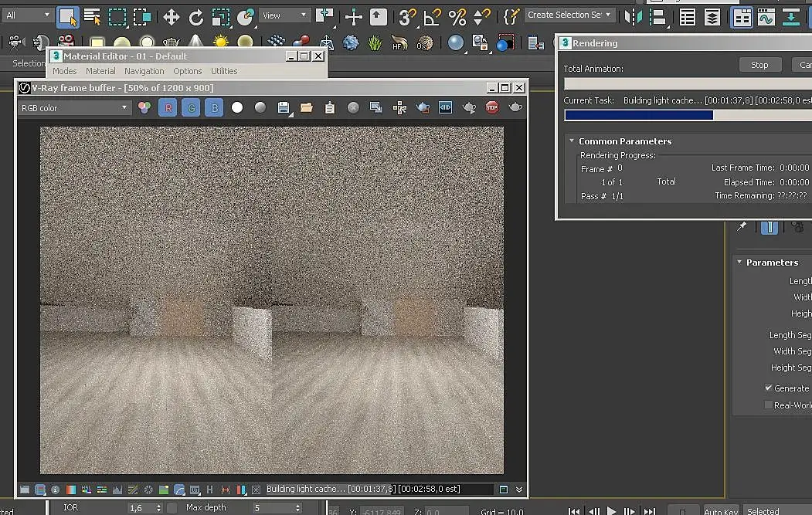
Task: Toggle the red channel in frame buffer
Action: pos(168,108)
